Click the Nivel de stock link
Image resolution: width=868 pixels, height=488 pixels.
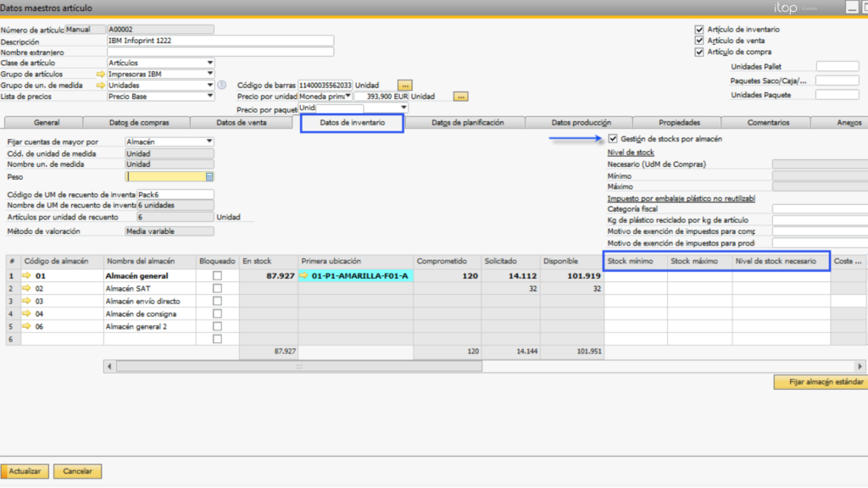(631, 152)
